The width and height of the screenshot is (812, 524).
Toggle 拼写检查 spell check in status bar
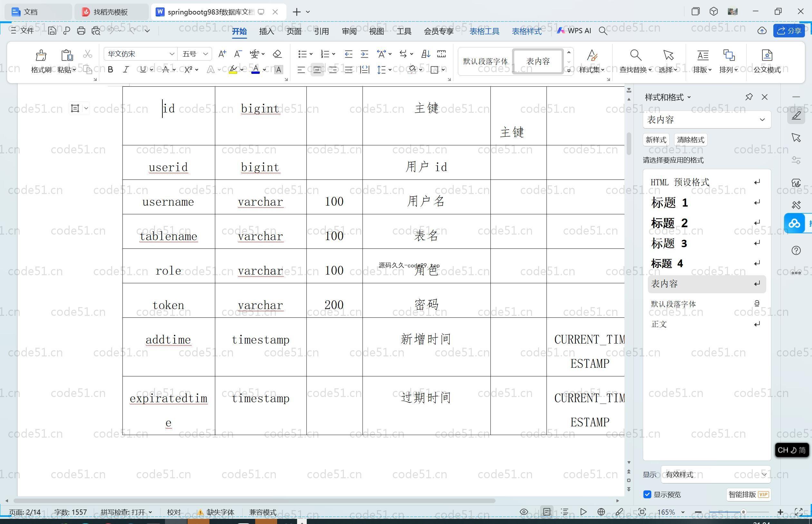point(126,512)
